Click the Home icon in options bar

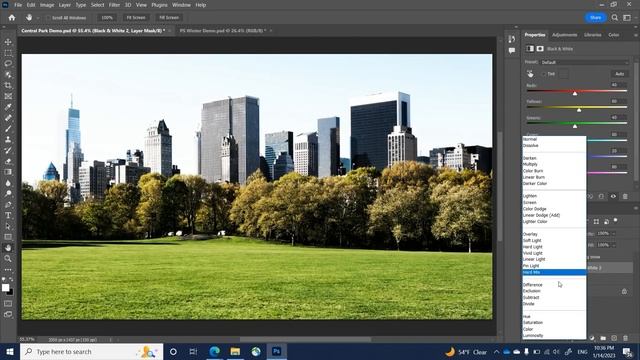(x=11, y=18)
